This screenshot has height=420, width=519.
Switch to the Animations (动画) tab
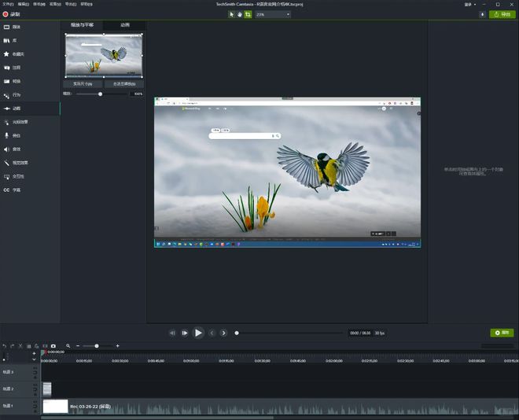[124, 25]
